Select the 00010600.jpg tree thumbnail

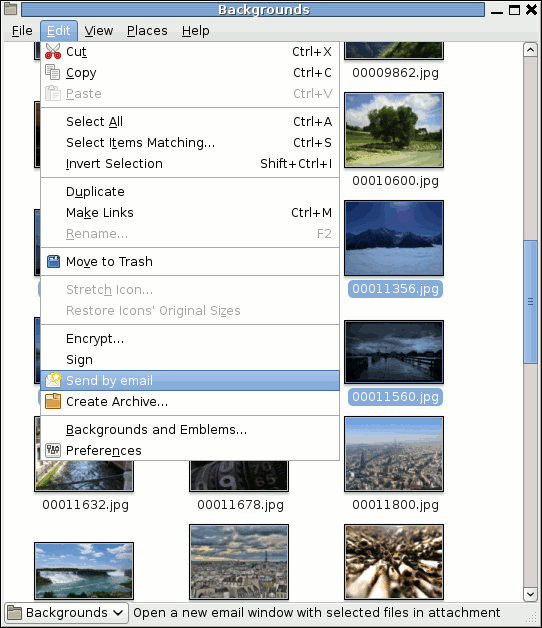[394, 130]
